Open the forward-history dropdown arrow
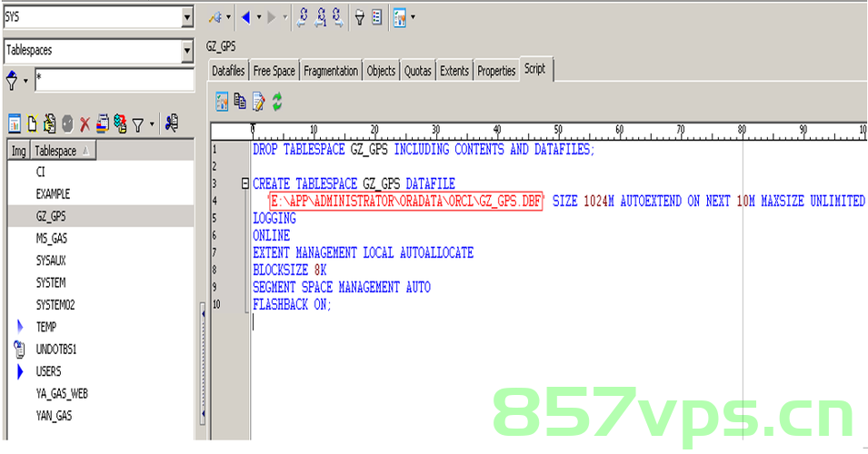This screenshot has height=454, width=868. 285,17
